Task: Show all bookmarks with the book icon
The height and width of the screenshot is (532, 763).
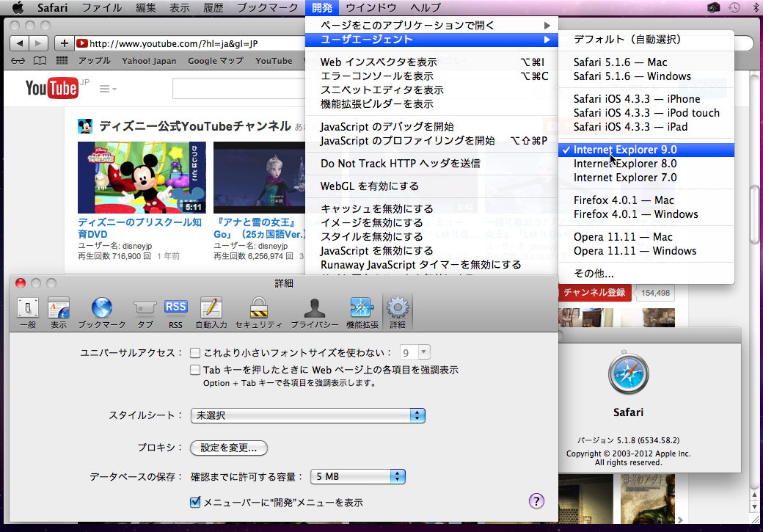Action: [x=40, y=61]
